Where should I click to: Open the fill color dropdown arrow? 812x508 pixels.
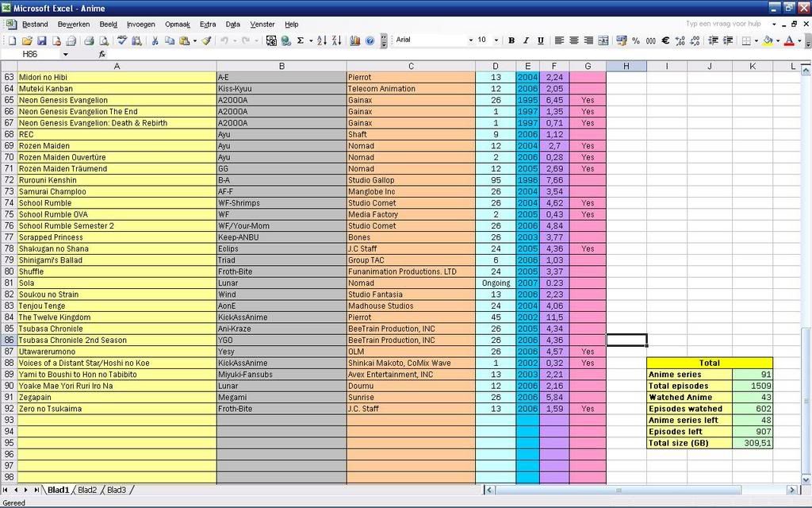click(778, 40)
